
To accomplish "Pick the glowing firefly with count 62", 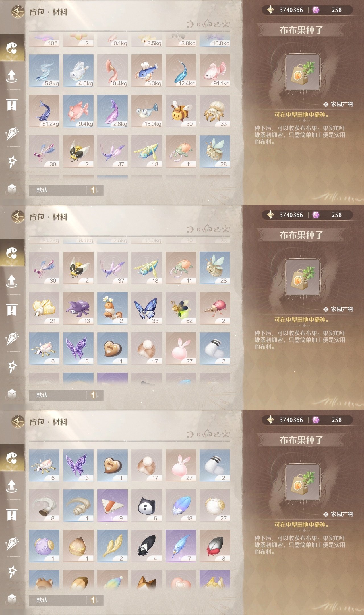I will tap(181, 308).
